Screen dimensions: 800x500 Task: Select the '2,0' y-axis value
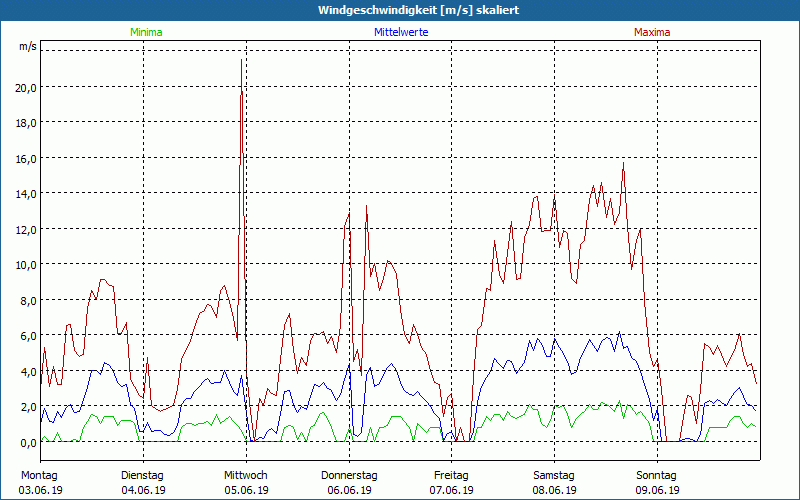coord(29,407)
